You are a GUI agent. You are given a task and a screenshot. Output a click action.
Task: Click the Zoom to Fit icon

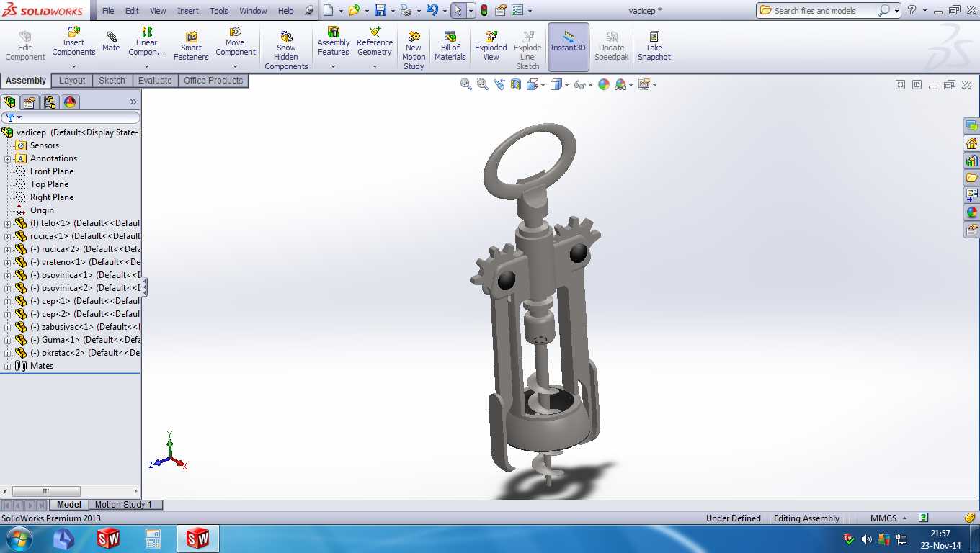(x=466, y=84)
